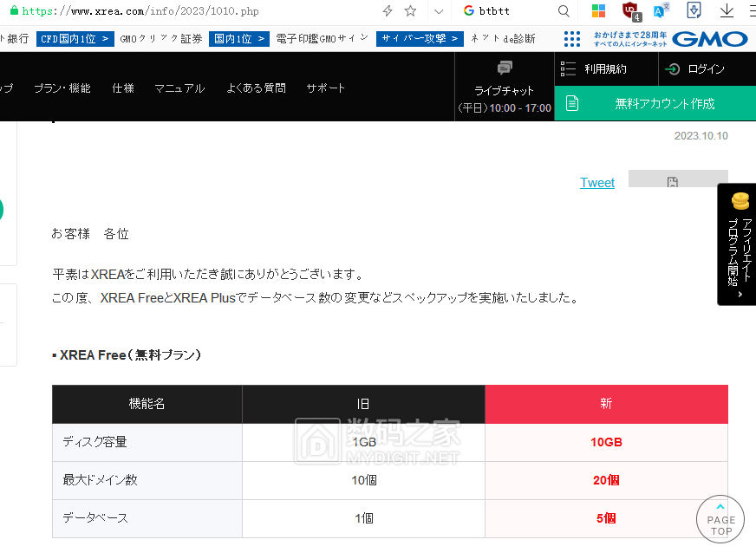
Task: Open the マニュアル menu item
Action: (x=179, y=88)
